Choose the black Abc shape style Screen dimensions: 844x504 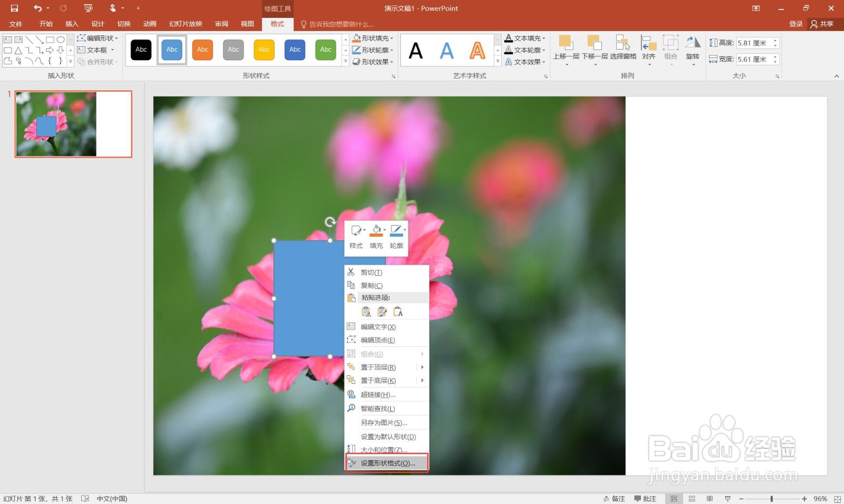(x=141, y=50)
